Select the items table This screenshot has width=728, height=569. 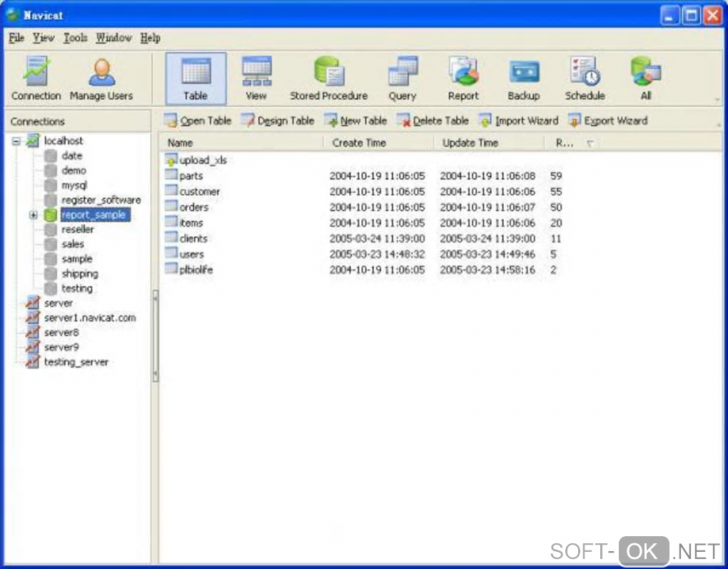[x=191, y=223]
